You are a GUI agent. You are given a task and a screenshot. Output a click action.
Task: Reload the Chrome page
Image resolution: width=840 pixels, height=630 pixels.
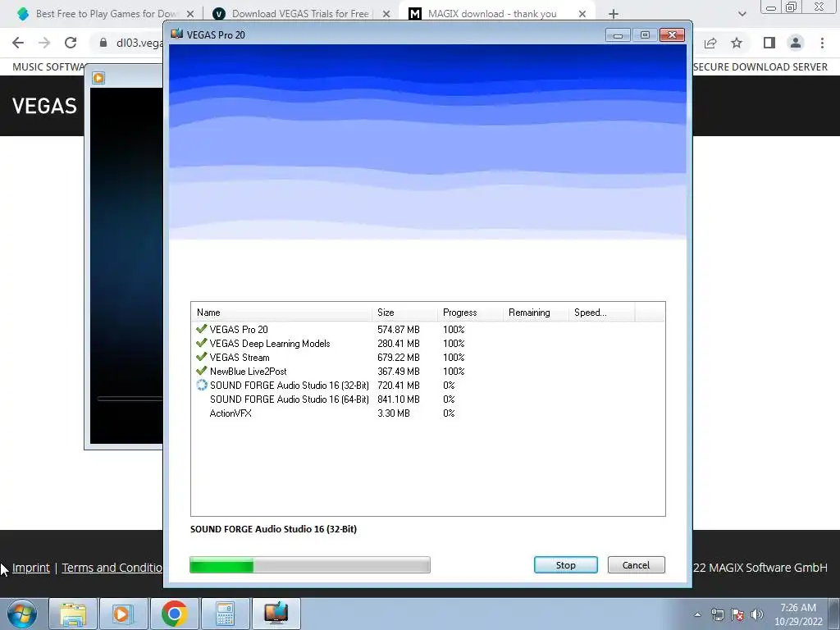pyautogui.click(x=71, y=43)
